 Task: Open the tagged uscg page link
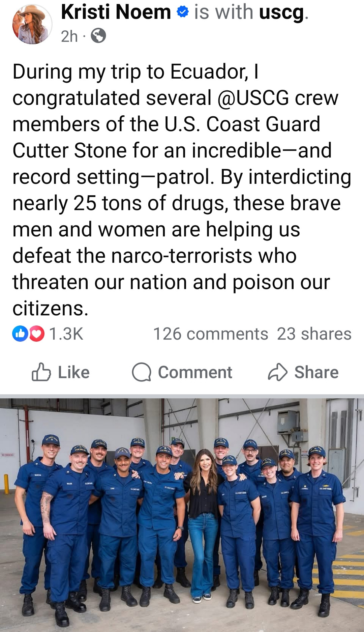pyautogui.click(x=282, y=13)
